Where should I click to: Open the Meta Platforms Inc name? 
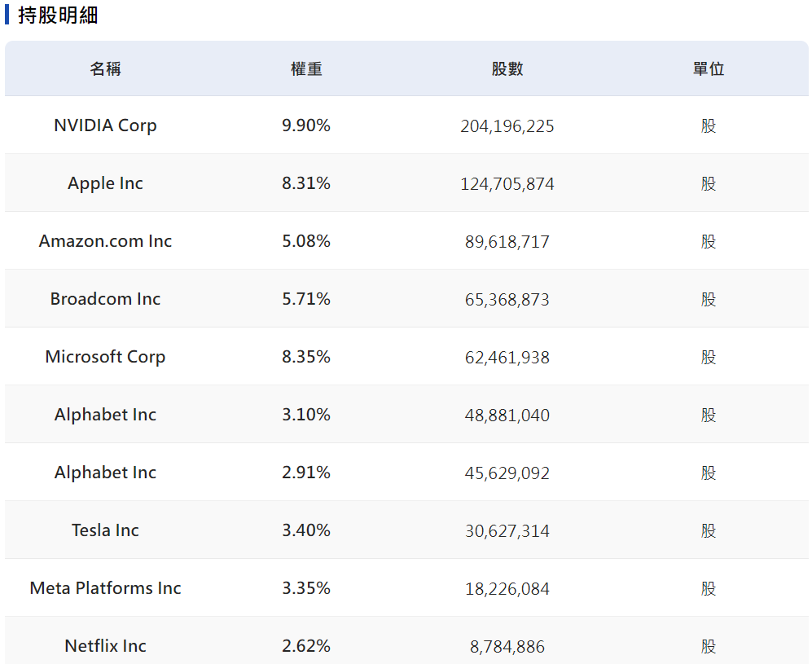click(x=105, y=588)
